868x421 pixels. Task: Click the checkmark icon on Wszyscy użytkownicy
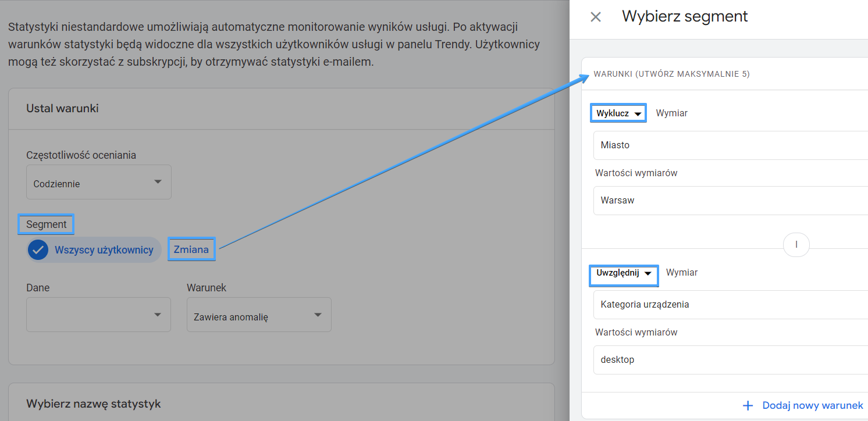pyautogui.click(x=38, y=250)
